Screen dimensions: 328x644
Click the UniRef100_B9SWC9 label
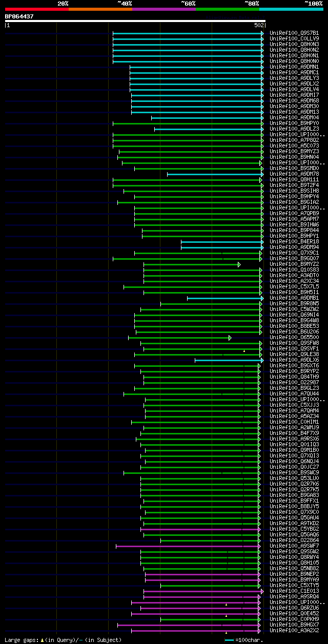(x=294, y=472)
